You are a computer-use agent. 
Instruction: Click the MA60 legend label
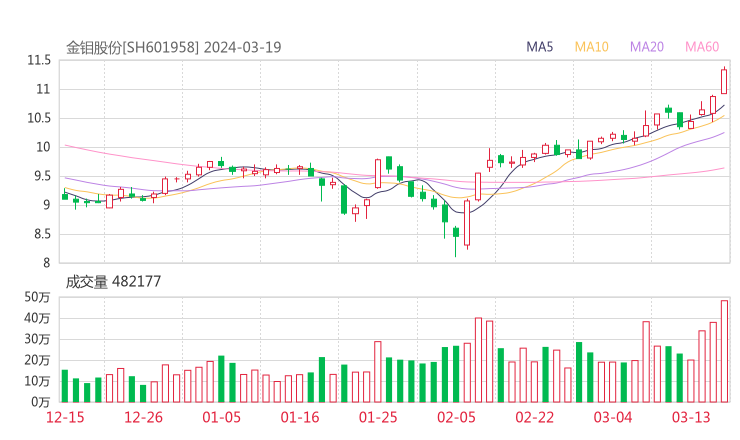point(702,47)
